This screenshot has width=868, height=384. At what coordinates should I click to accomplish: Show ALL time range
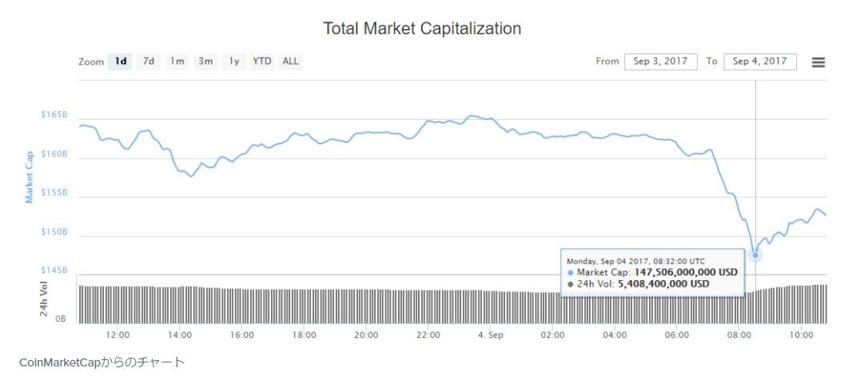point(290,61)
